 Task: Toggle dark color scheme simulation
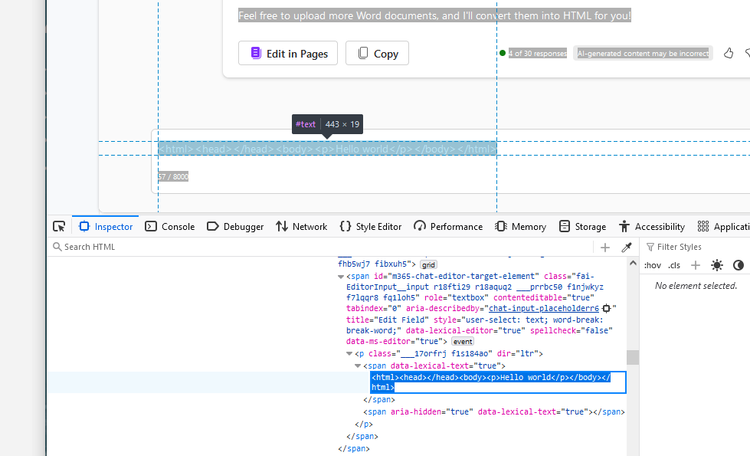coord(738,265)
